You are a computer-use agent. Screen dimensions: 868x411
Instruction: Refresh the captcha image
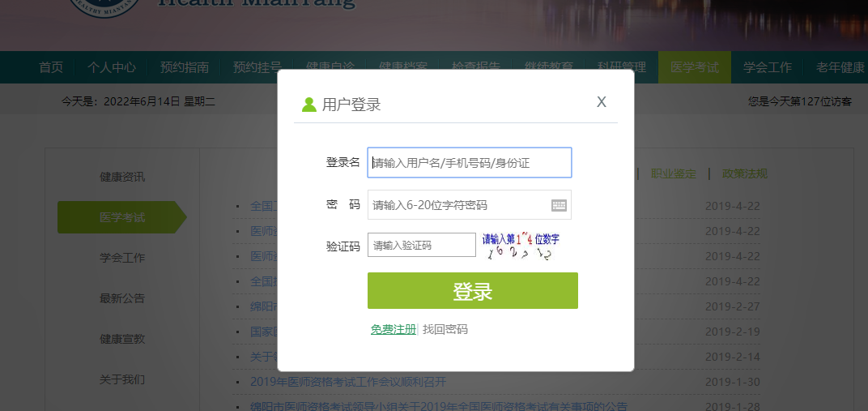click(x=520, y=246)
